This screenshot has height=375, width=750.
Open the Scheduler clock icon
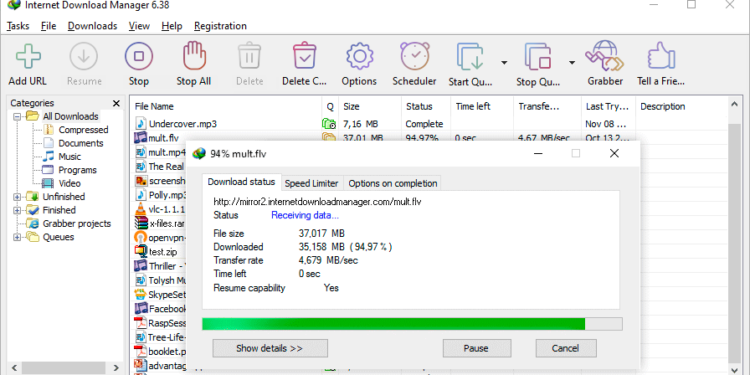click(414, 56)
